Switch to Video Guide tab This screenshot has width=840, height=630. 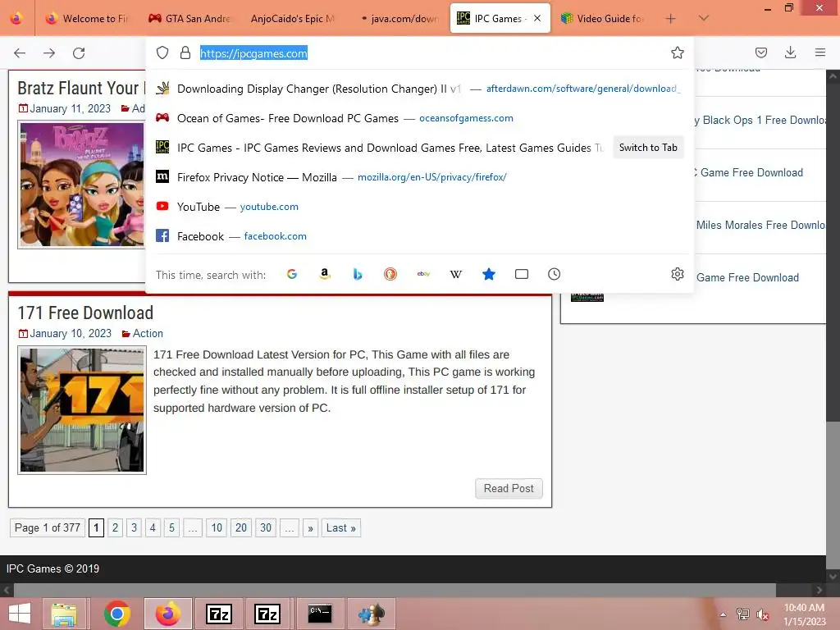coord(602,18)
